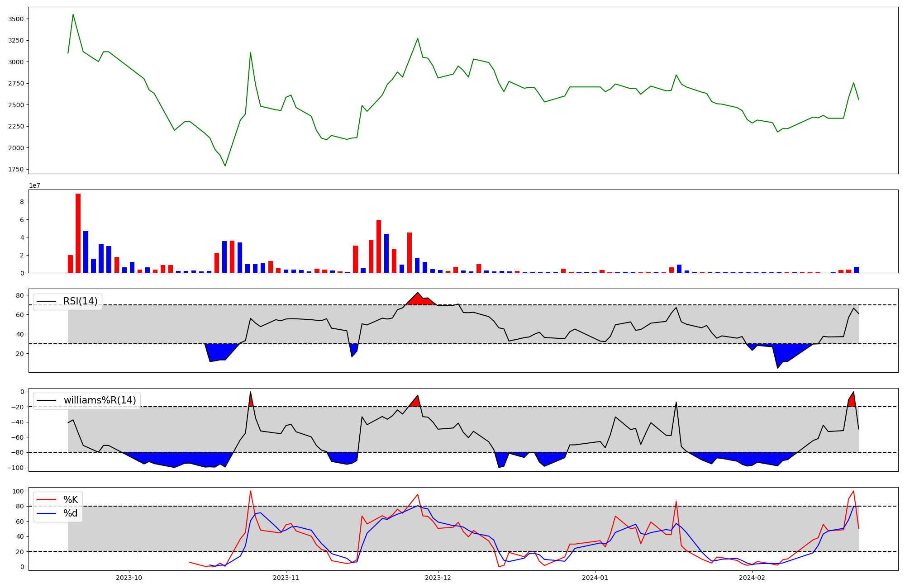Click the 2024-01 date axis label
This screenshot has height=588, width=905.
click(x=595, y=578)
